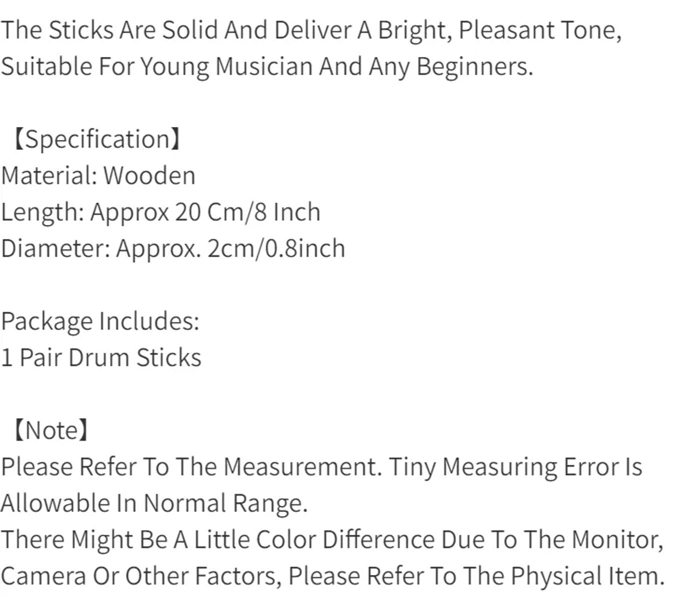The image size is (700, 604).
Task: Click the line 'There Might Be A Little Color Difference'
Action: tap(332, 539)
